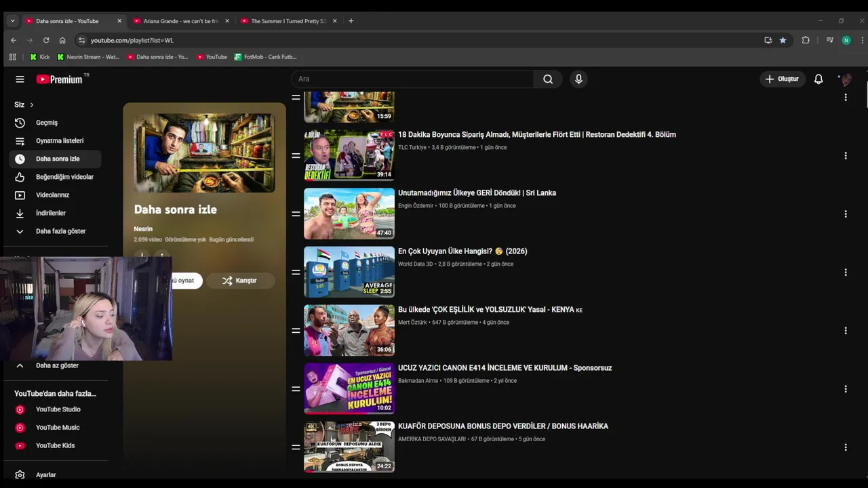This screenshot has height=488, width=868.
Task: Open Kick bookmark
Action: pyautogui.click(x=40, y=57)
